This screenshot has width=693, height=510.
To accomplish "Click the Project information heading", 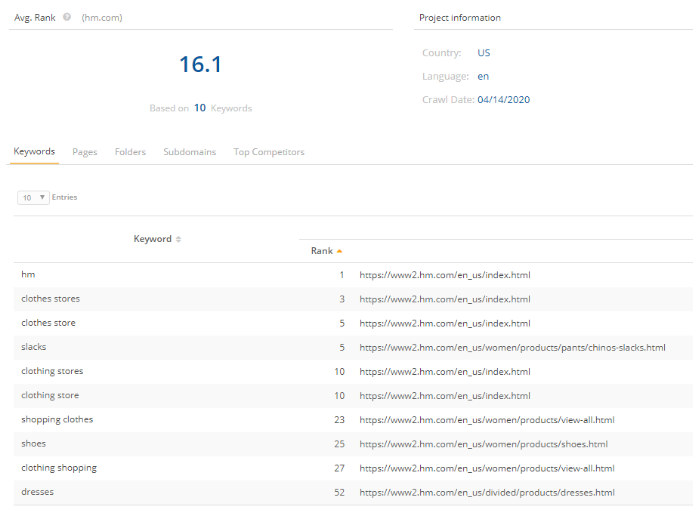I will pyautogui.click(x=460, y=18).
